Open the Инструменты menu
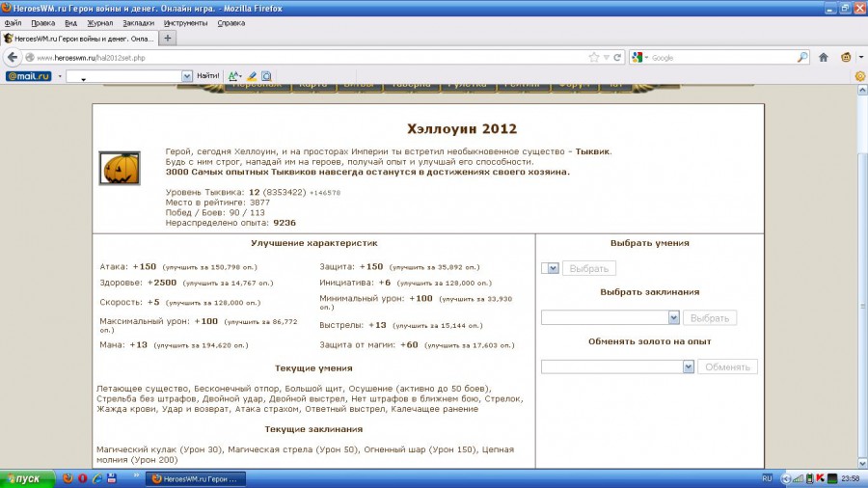The height and width of the screenshot is (488, 868). click(x=185, y=23)
